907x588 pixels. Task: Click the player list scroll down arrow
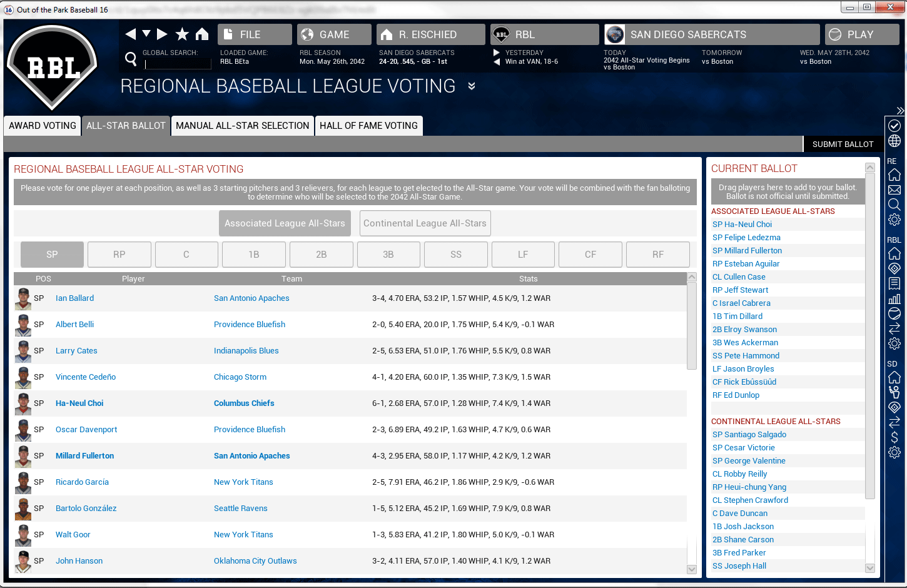[x=692, y=569]
